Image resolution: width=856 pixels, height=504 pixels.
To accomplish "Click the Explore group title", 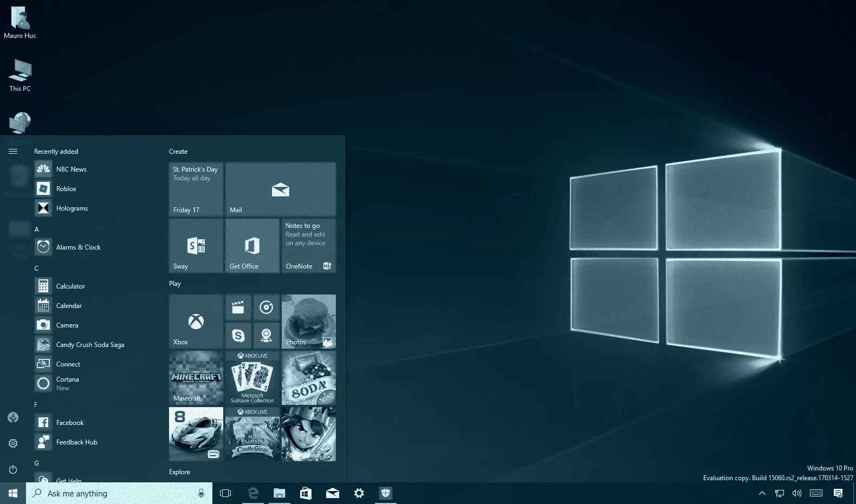I will pos(180,472).
